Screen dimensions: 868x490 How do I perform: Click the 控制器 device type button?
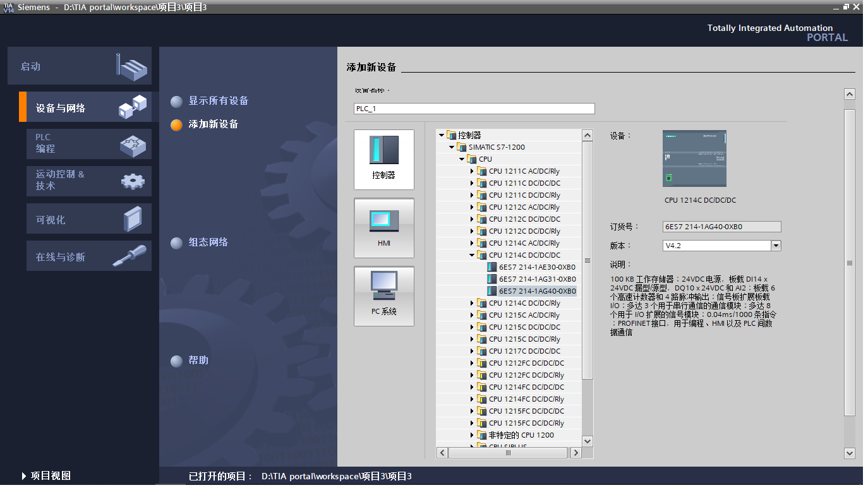click(384, 160)
